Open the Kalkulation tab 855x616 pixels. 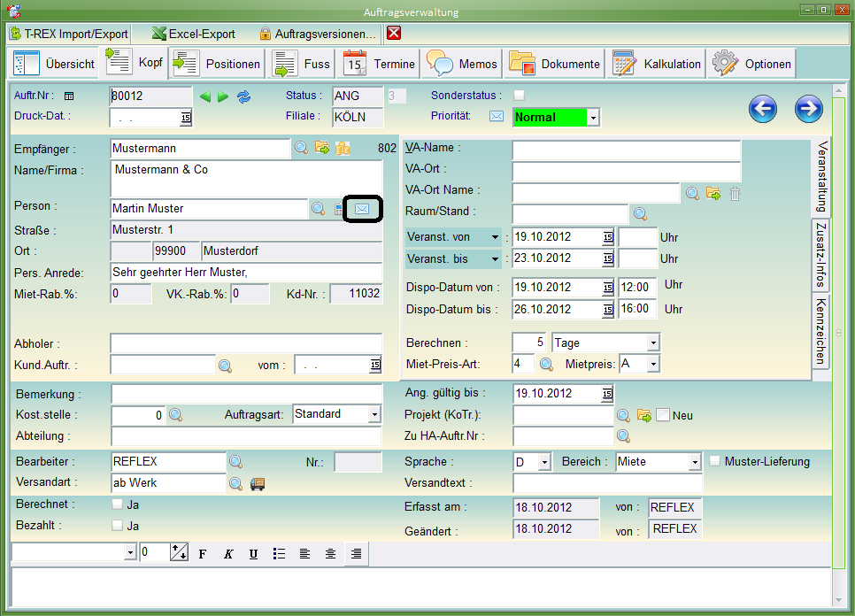point(658,64)
